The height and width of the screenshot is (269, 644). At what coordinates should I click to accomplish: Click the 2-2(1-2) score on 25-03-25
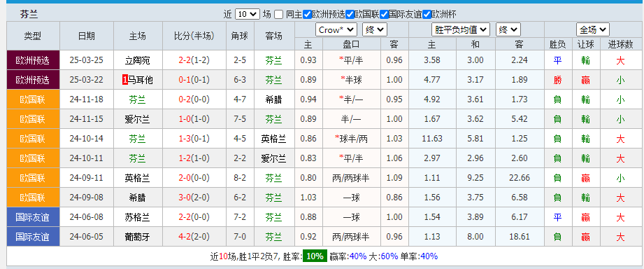[194, 60]
